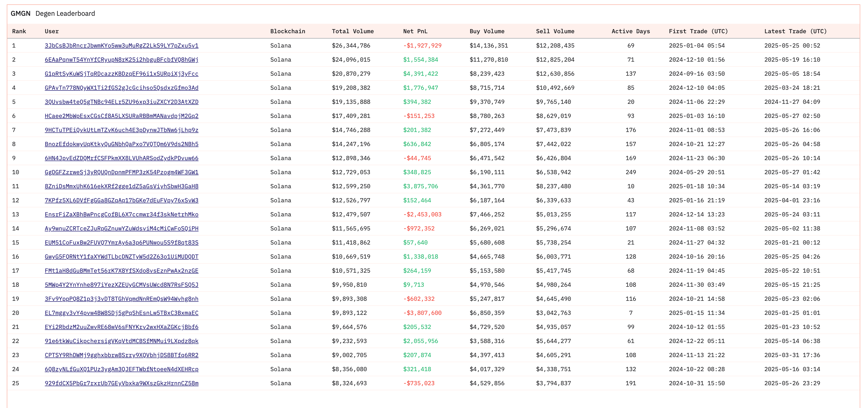
Task: Open the rank 7 wallet link 9HCTuTPEiQvk
Action: [121, 130]
